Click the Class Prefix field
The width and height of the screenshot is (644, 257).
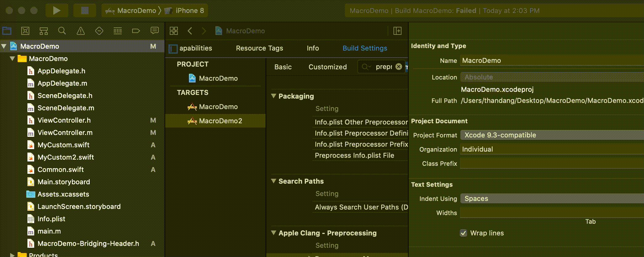[x=552, y=163]
